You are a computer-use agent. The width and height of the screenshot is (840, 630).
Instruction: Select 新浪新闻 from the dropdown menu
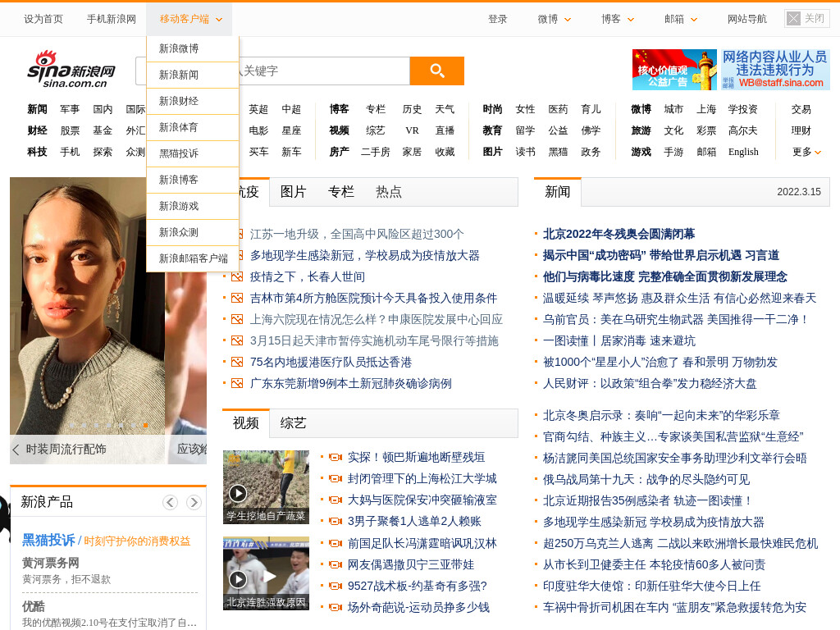tap(192, 75)
